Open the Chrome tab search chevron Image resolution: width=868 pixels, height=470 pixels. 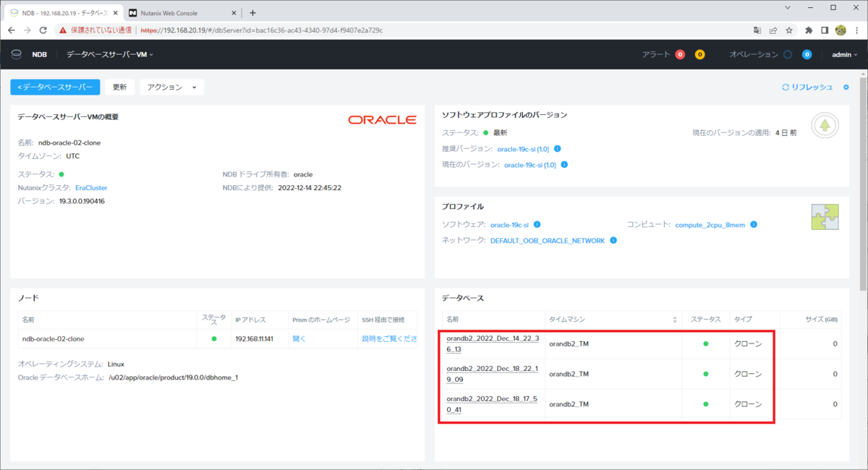click(x=787, y=7)
